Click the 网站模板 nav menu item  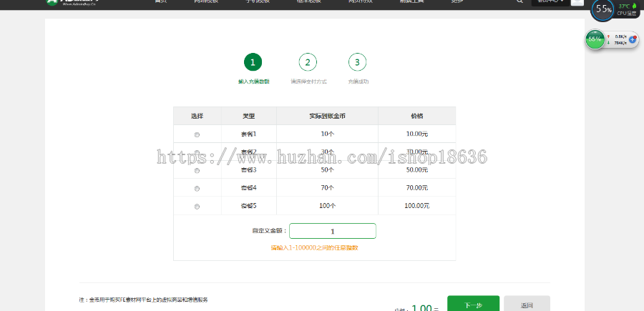coord(206,1)
